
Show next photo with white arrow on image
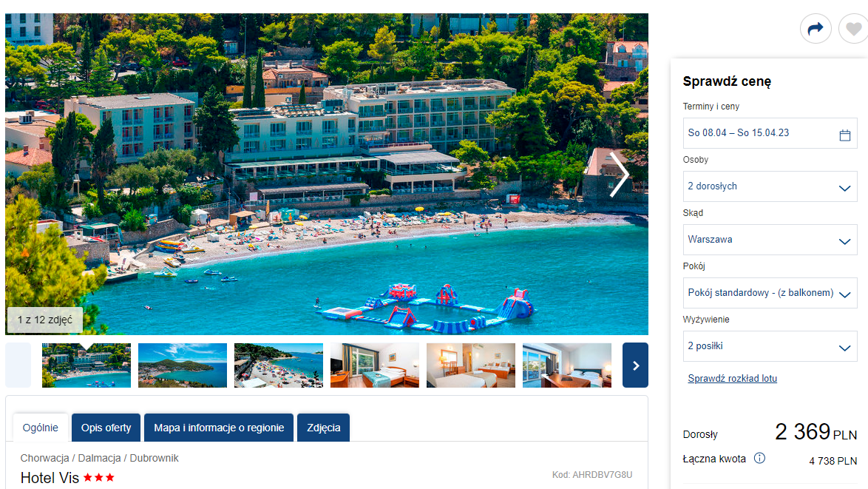pos(619,175)
